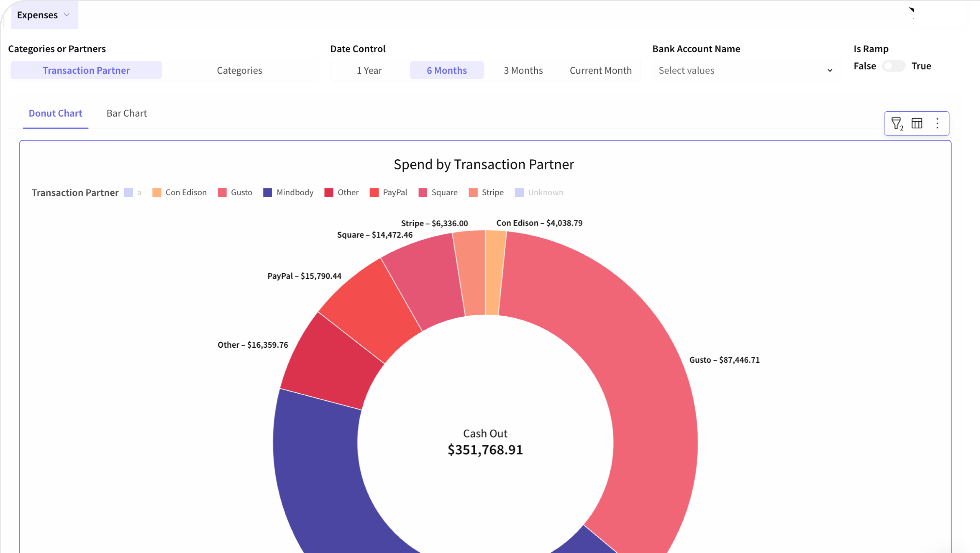Click the table view icon

click(x=917, y=123)
